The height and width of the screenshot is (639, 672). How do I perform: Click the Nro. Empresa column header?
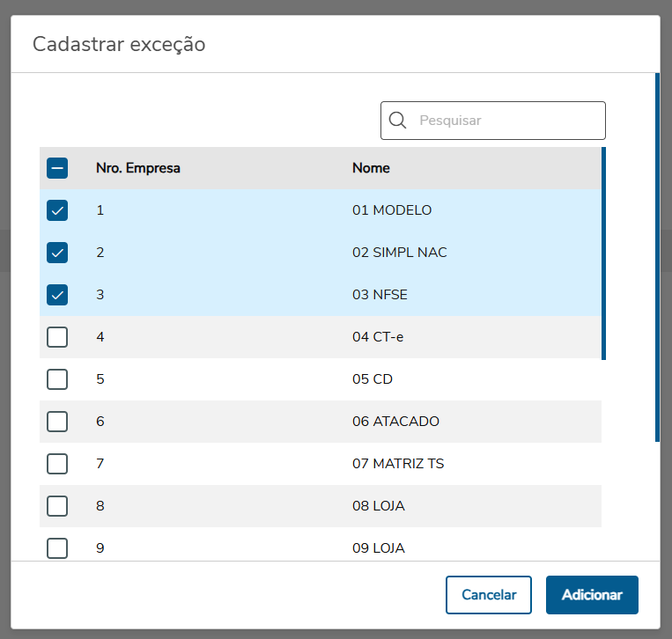click(138, 168)
